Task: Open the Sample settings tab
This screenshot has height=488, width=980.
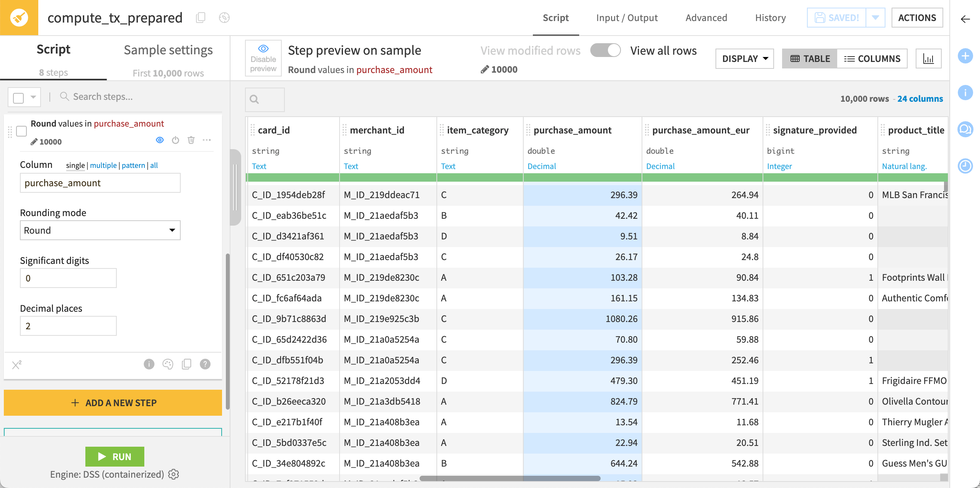Action: pyautogui.click(x=168, y=50)
